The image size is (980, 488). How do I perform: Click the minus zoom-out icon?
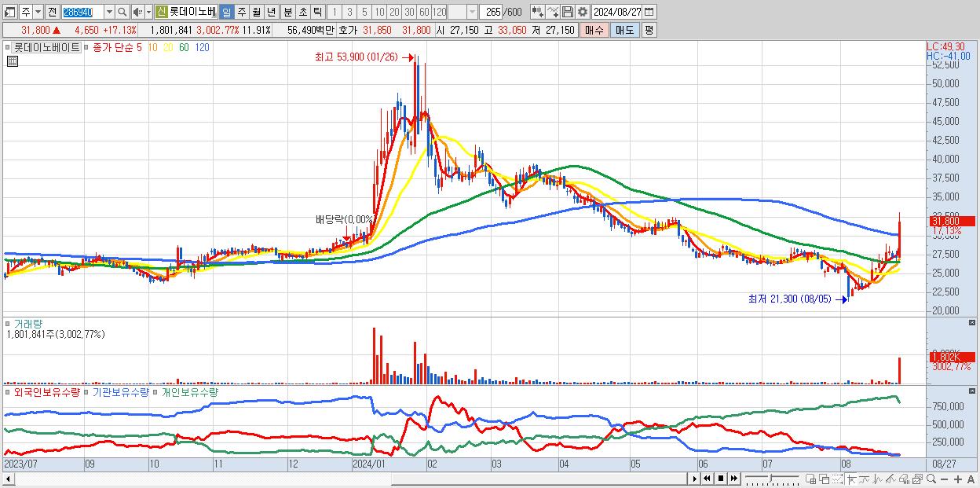(945, 479)
